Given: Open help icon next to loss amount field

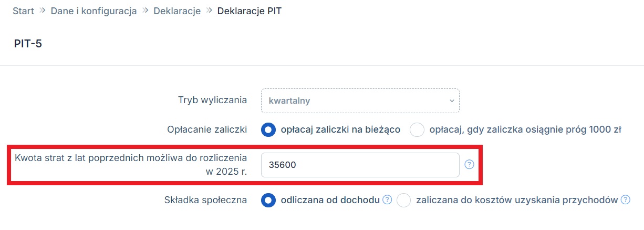Looking at the screenshot, I should pyautogui.click(x=469, y=165).
